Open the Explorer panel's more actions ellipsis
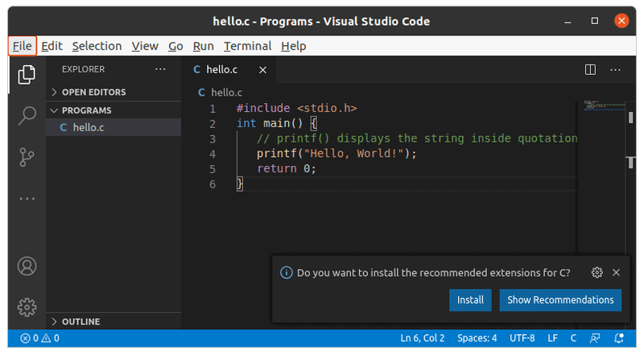Screen dimensions: 644x355 tap(160, 70)
